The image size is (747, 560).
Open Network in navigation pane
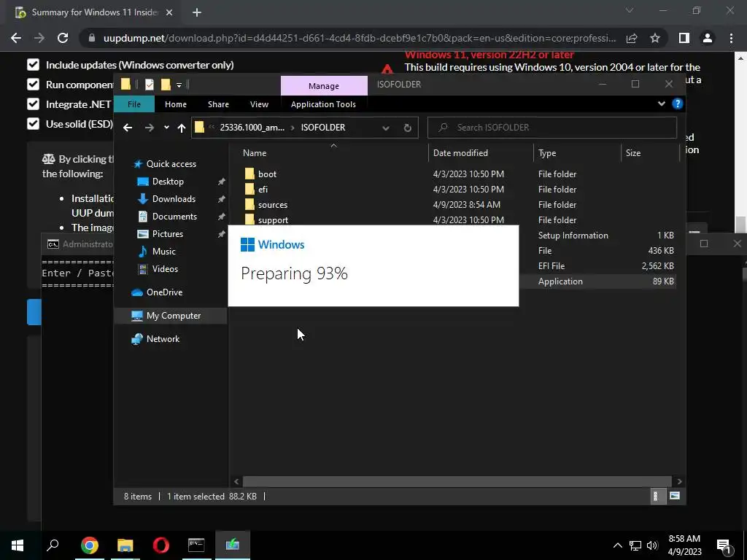point(163,339)
